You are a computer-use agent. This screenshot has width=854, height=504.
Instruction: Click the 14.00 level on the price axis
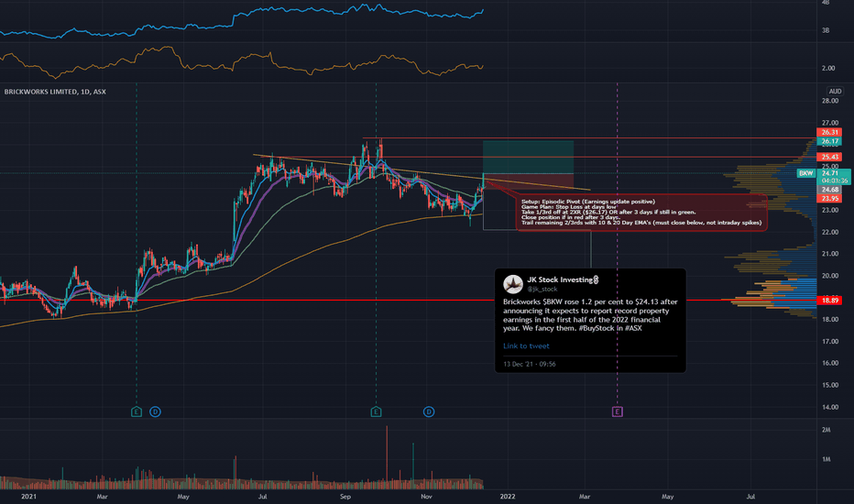(829, 407)
